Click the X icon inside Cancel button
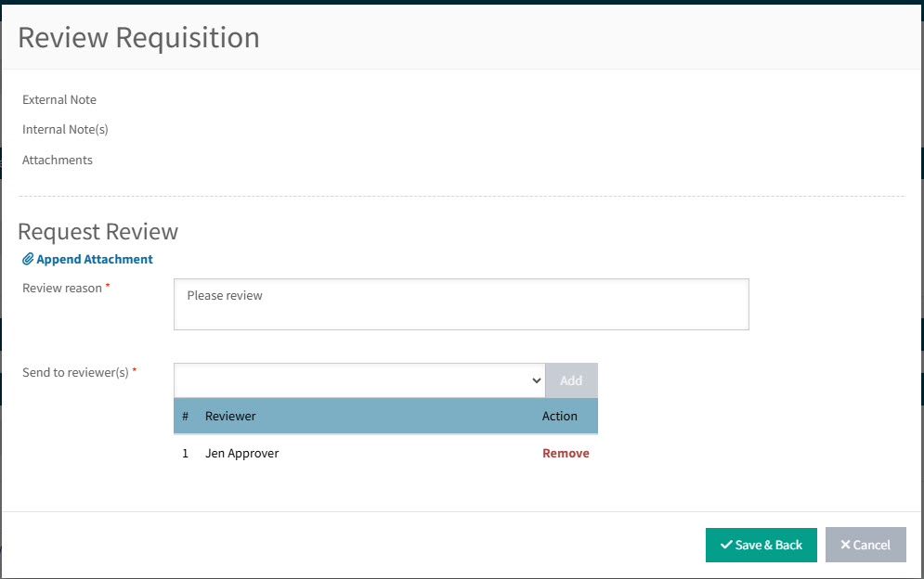The image size is (924, 579). (x=846, y=545)
